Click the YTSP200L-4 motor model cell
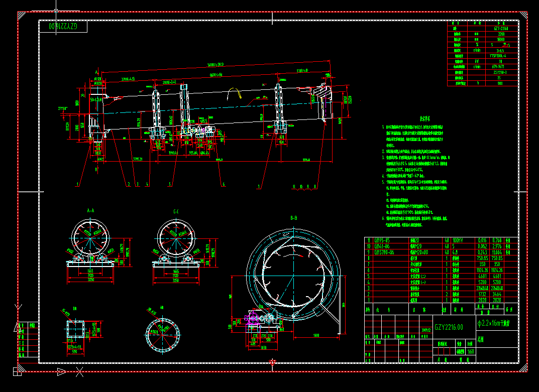The width and height of the screenshot is (539, 392). tap(498, 56)
